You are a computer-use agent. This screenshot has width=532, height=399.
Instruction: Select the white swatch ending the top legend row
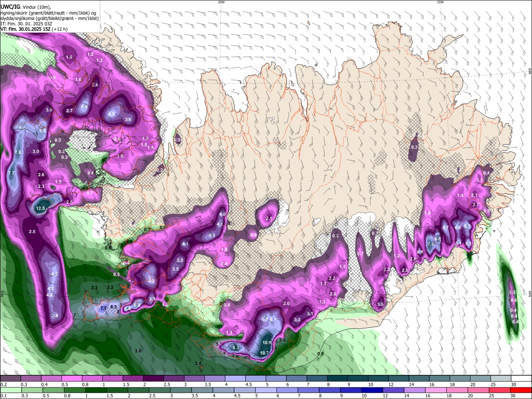click(521, 378)
